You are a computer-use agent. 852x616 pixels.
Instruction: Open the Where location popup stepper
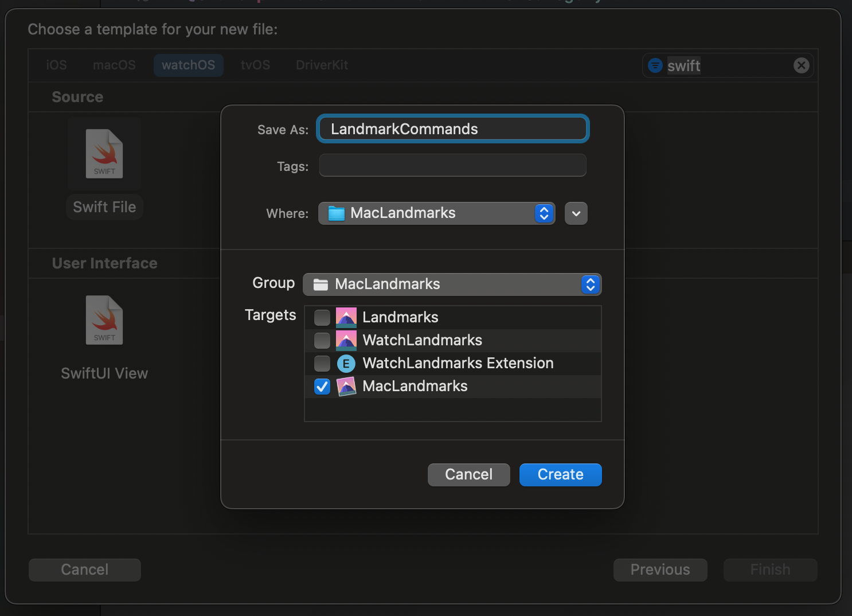544,213
